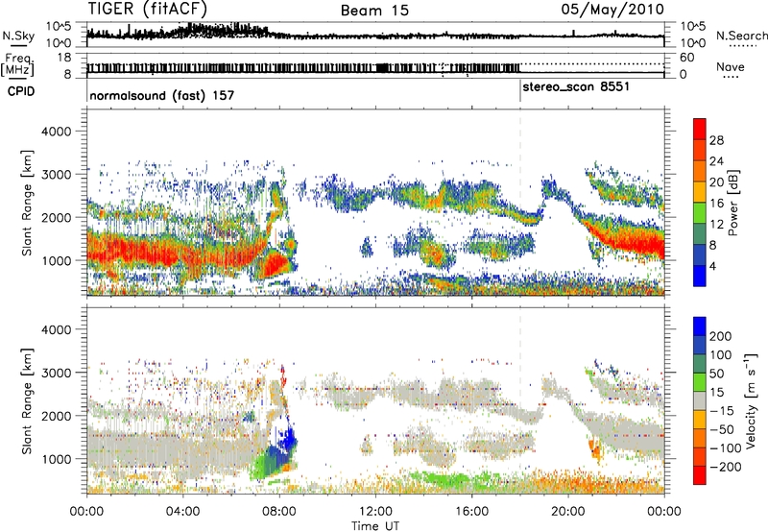Click the stereo_scan CPID boundary marker line

tap(520, 91)
